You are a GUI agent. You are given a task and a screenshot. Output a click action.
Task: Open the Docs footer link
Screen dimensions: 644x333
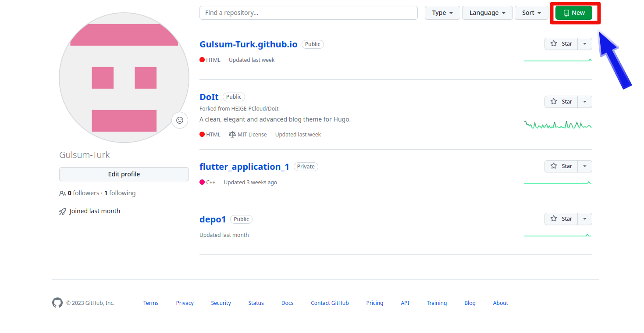pyautogui.click(x=288, y=303)
